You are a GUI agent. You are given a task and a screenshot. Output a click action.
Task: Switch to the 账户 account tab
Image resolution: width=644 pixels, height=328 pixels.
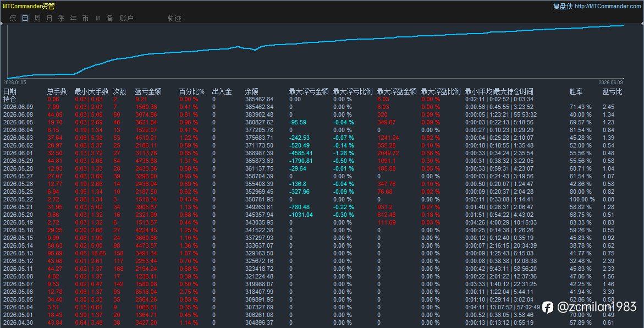point(126,18)
